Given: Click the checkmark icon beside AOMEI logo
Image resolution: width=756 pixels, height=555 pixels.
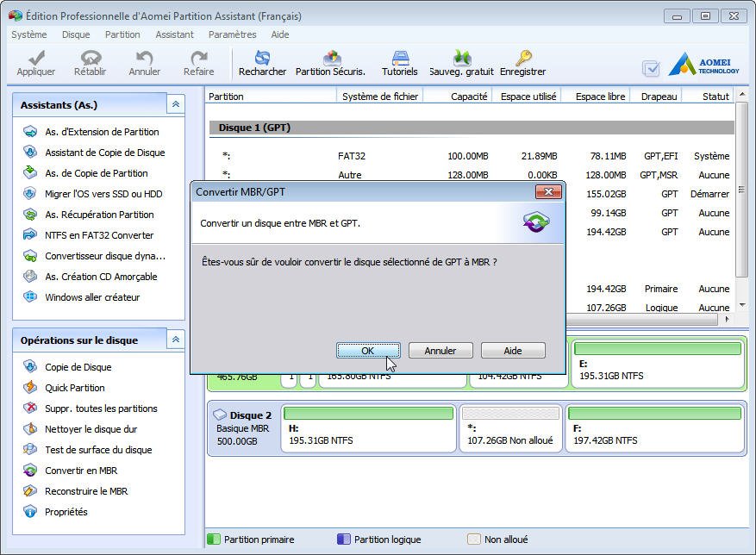Looking at the screenshot, I should coord(651,69).
